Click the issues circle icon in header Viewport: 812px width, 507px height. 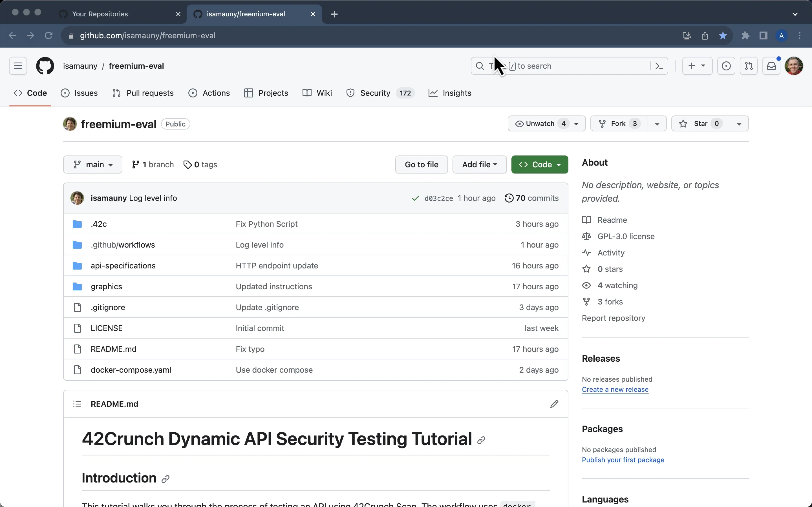[x=726, y=66]
